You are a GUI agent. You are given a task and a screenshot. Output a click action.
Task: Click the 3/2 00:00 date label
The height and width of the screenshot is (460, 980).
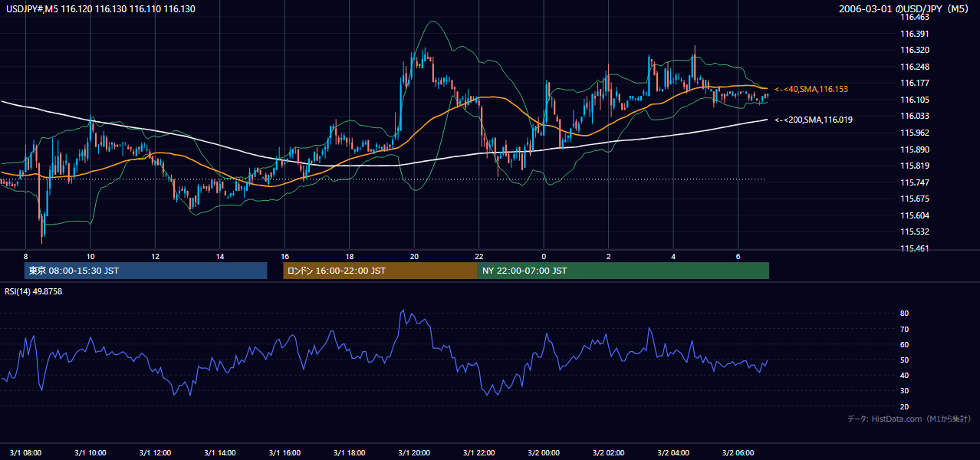544,452
